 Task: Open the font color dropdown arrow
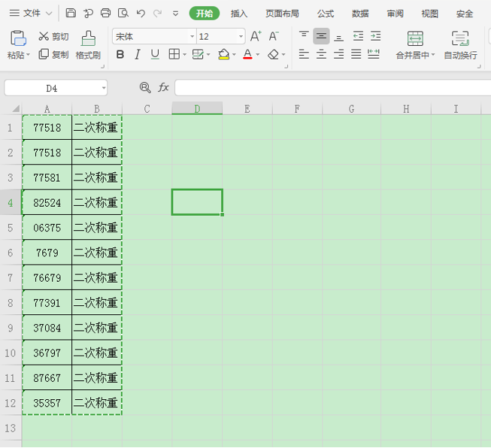click(258, 55)
